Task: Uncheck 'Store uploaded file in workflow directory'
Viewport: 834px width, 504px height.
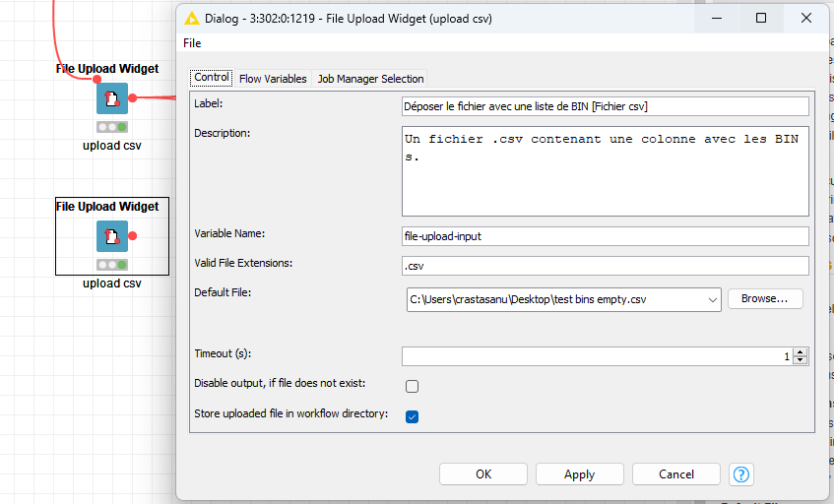Action: click(x=412, y=416)
